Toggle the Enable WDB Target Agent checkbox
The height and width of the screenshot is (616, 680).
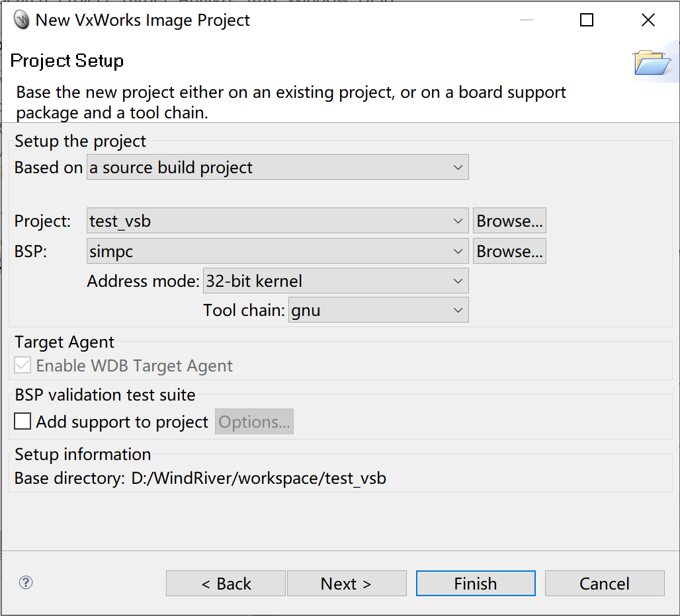coord(23,365)
